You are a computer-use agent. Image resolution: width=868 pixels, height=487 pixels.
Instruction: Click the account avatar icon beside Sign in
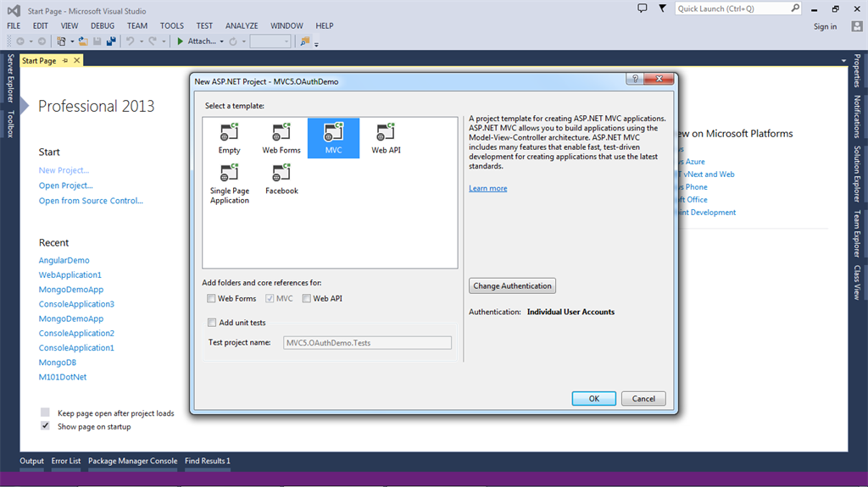point(857,26)
